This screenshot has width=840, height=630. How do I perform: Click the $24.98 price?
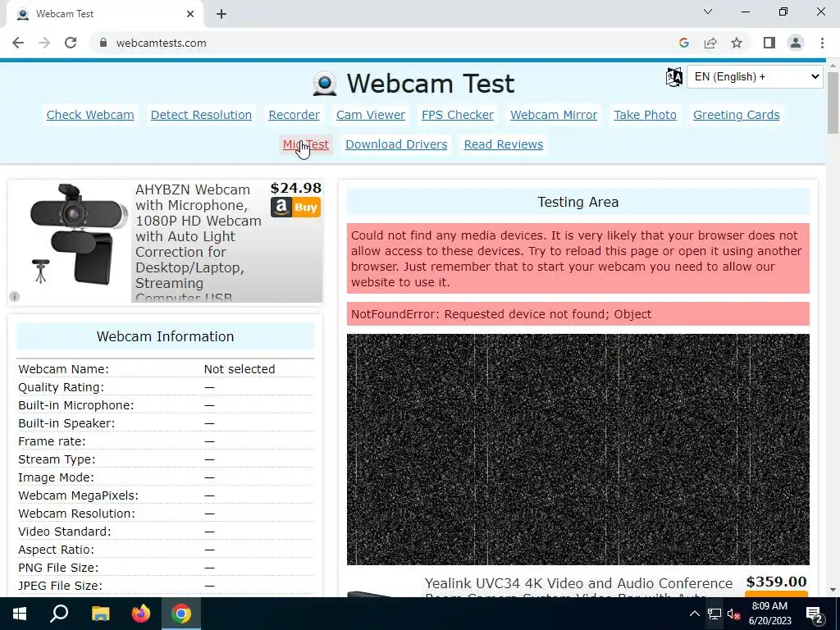pyautogui.click(x=295, y=188)
